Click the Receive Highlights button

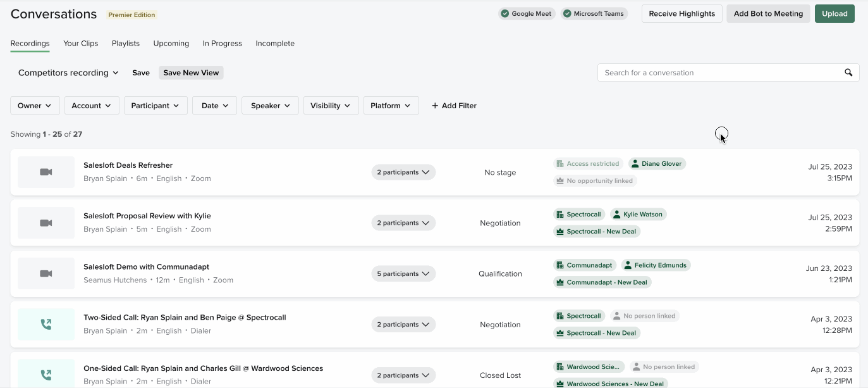(x=682, y=14)
